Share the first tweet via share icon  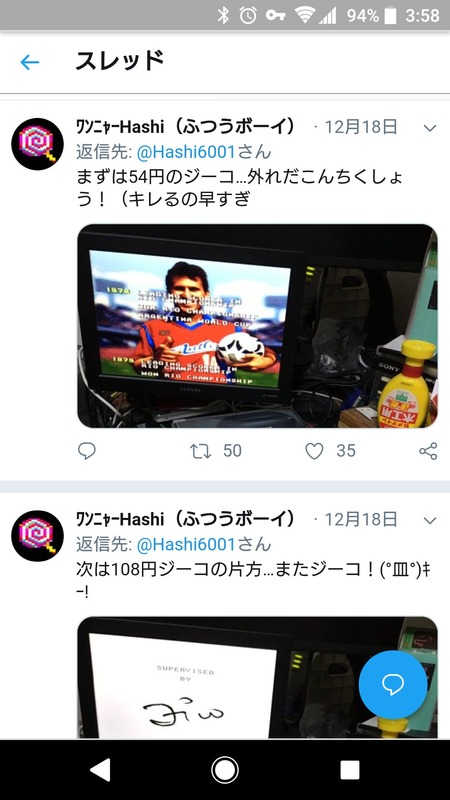[x=428, y=451]
